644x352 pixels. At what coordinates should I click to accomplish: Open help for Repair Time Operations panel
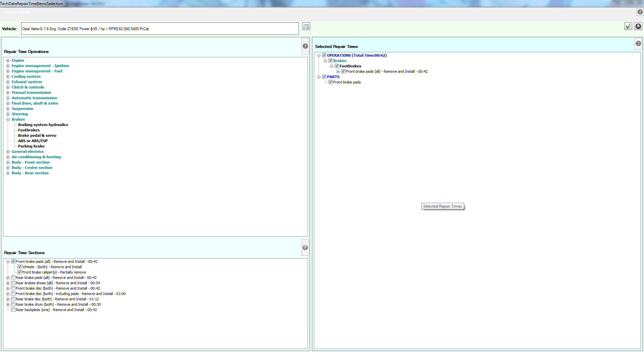[x=305, y=46]
